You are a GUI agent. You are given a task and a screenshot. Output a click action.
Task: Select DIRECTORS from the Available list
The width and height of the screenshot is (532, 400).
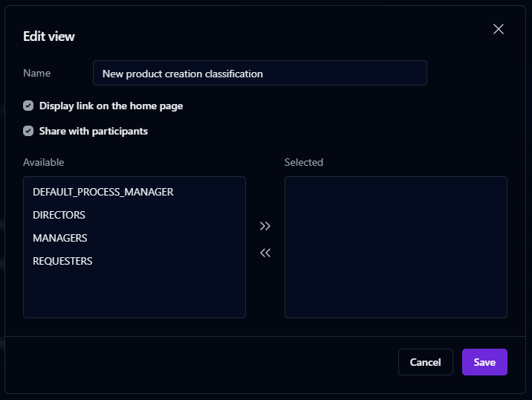[59, 215]
